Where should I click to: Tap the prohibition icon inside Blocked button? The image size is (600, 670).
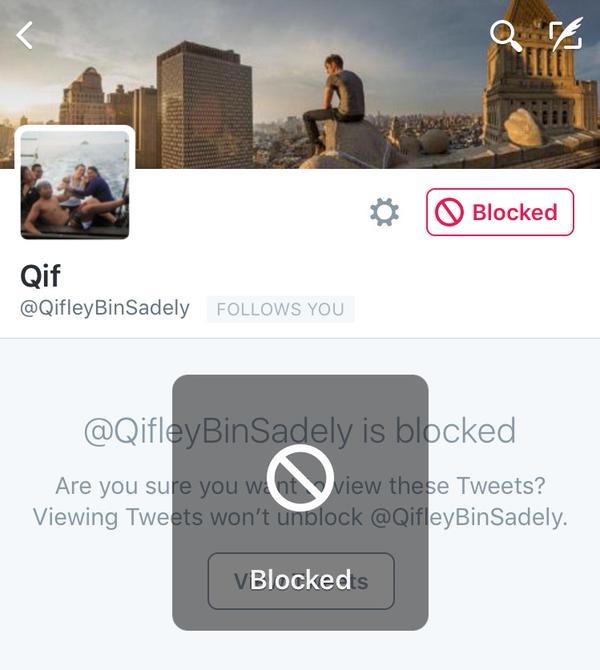[449, 212]
